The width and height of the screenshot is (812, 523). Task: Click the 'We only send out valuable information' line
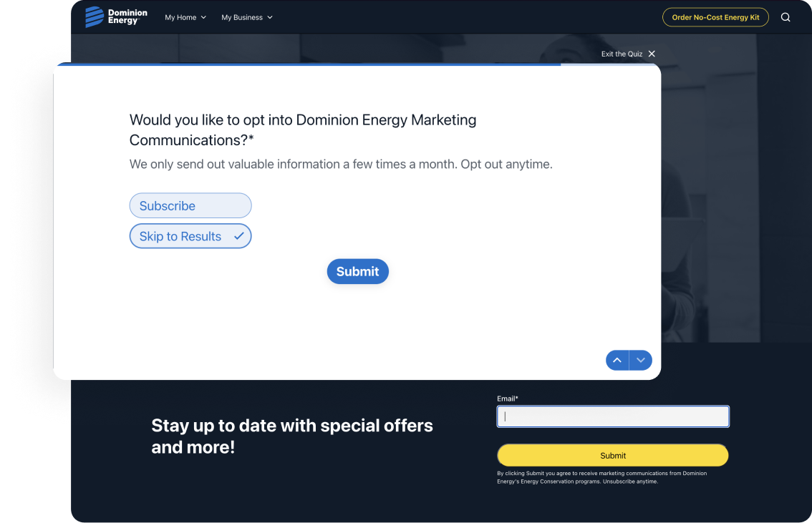tap(341, 164)
